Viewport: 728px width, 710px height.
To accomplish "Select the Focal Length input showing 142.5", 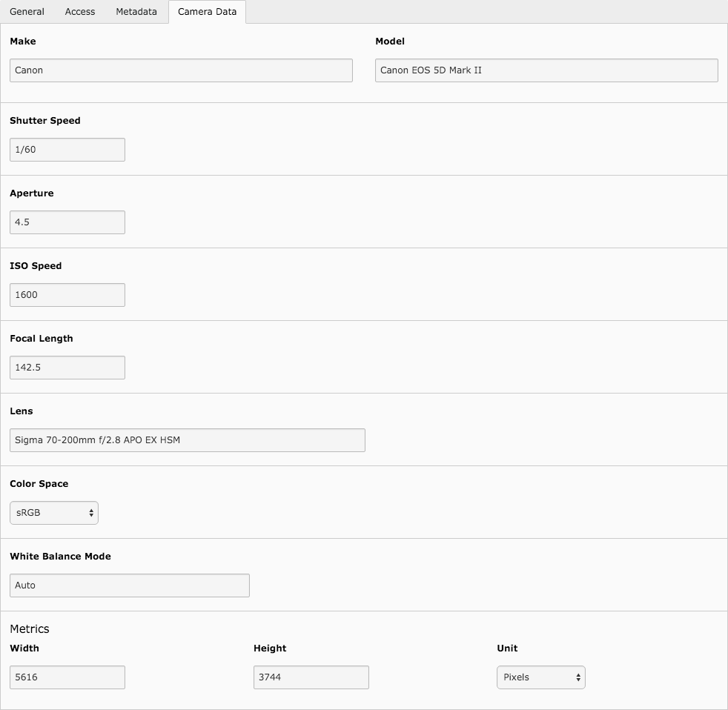I will 67,367.
